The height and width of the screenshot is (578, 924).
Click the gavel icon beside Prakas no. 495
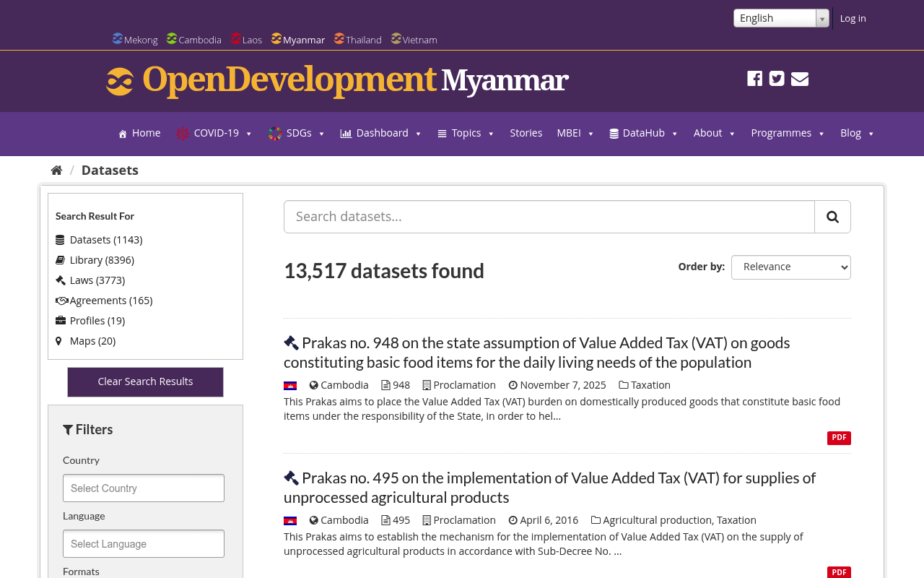(x=291, y=478)
